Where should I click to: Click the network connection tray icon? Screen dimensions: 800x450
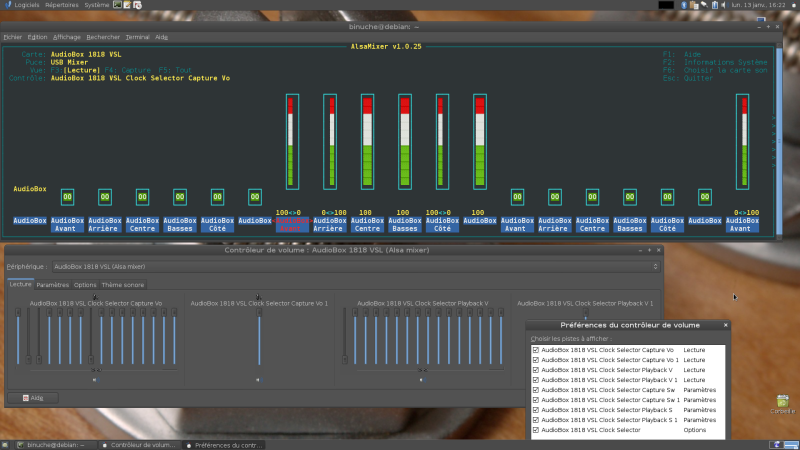pos(704,5)
